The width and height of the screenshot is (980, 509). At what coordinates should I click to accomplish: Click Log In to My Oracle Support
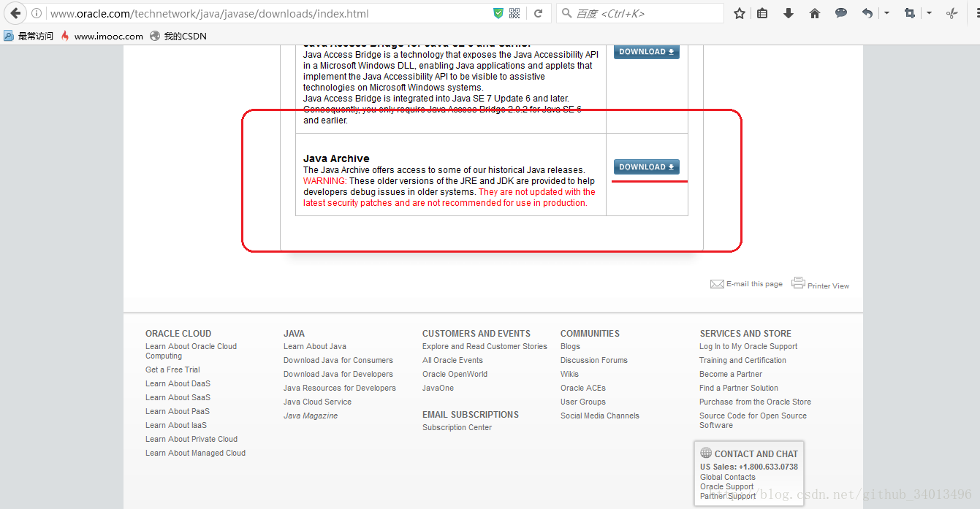pos(748,347)
